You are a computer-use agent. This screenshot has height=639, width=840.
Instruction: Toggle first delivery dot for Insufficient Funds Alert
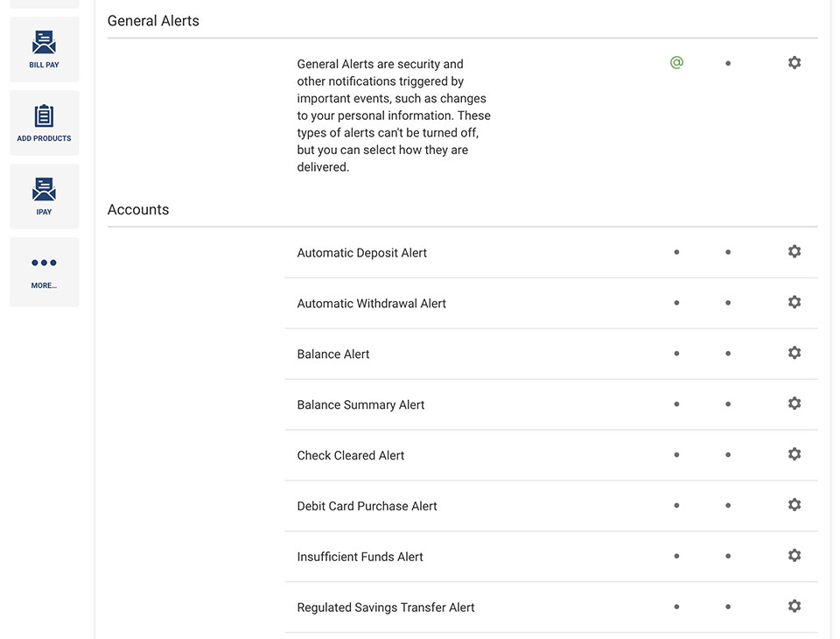click(676, 556)
